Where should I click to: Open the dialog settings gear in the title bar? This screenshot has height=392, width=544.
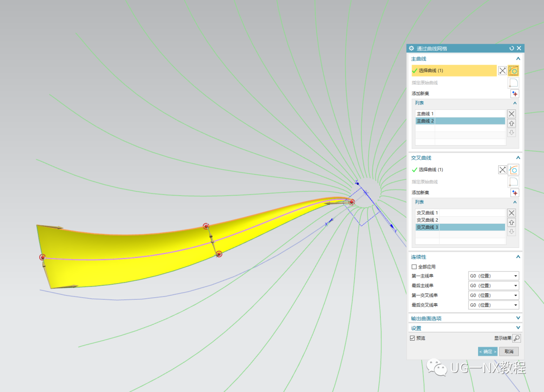412,48
